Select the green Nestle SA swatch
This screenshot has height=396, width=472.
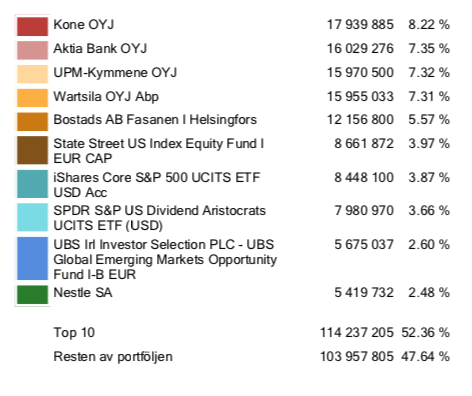coord(32,295)
